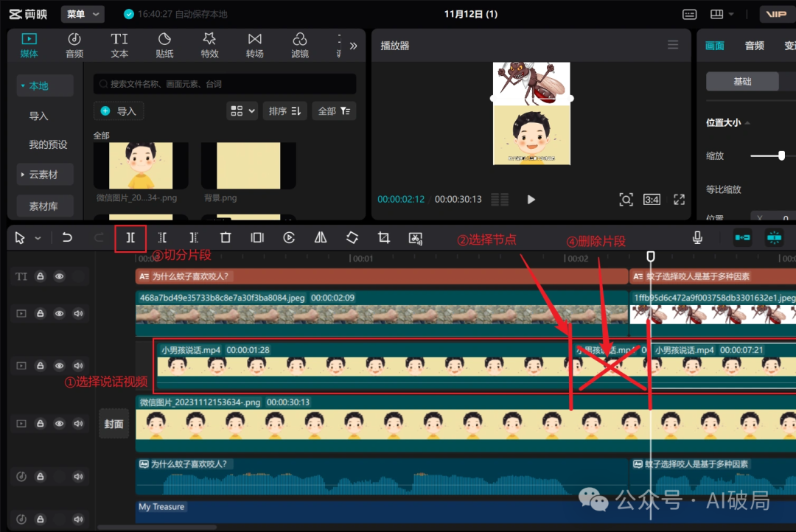This screenshot has height=532, width=796.
Task: Mute the My Treasure audio track
Action: 78,519
